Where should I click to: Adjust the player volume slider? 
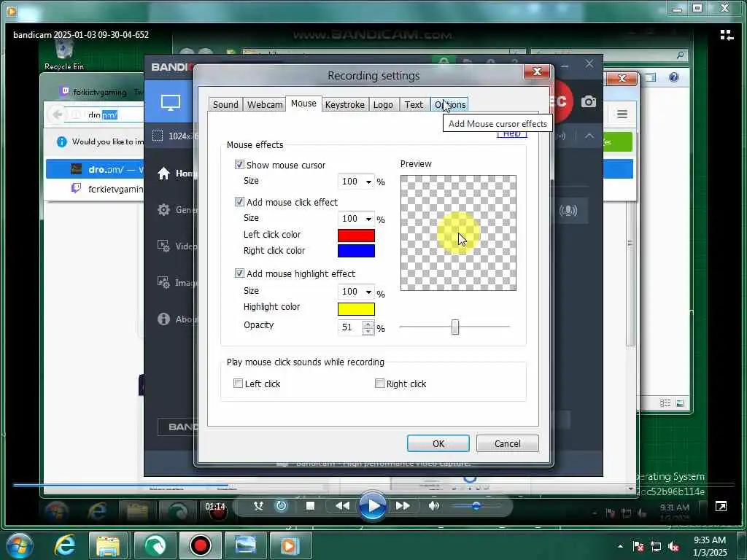pyautogui.click(x=476, y=506)
